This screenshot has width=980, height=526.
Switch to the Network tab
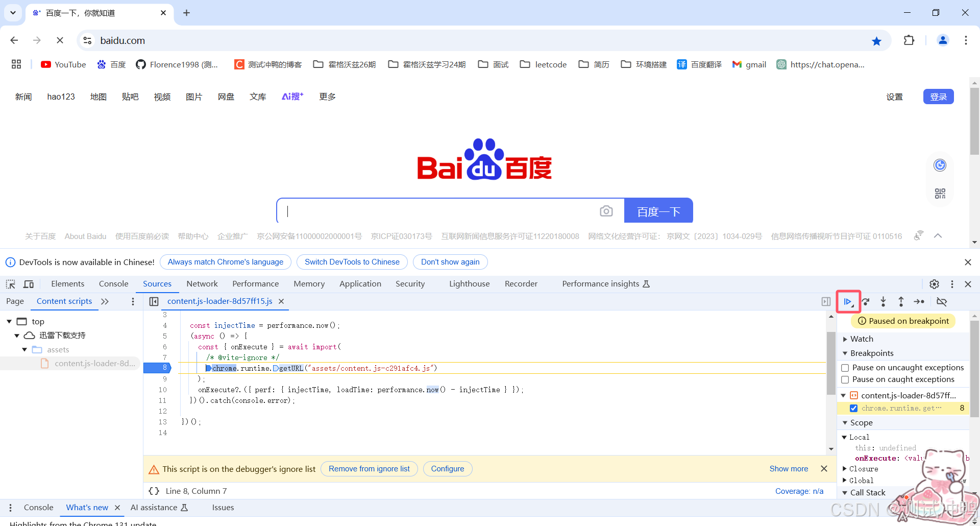[202, 284]
